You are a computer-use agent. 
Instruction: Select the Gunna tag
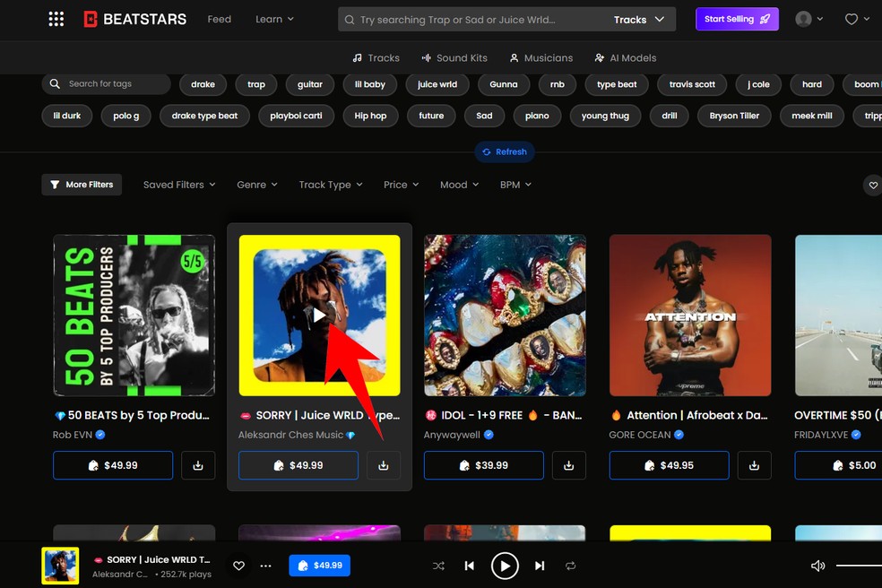504,84
